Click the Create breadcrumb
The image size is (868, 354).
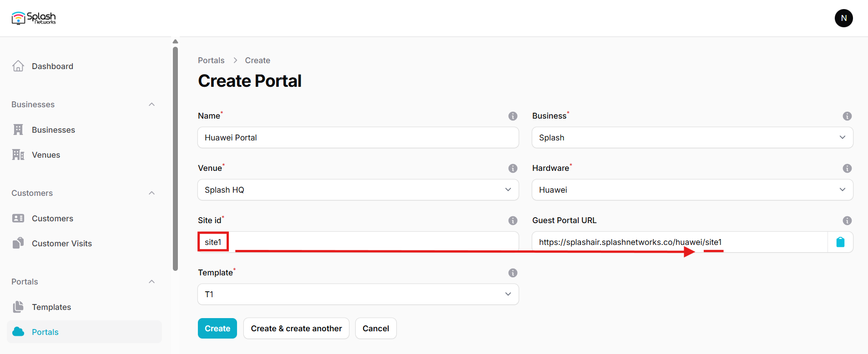point(257,60)
